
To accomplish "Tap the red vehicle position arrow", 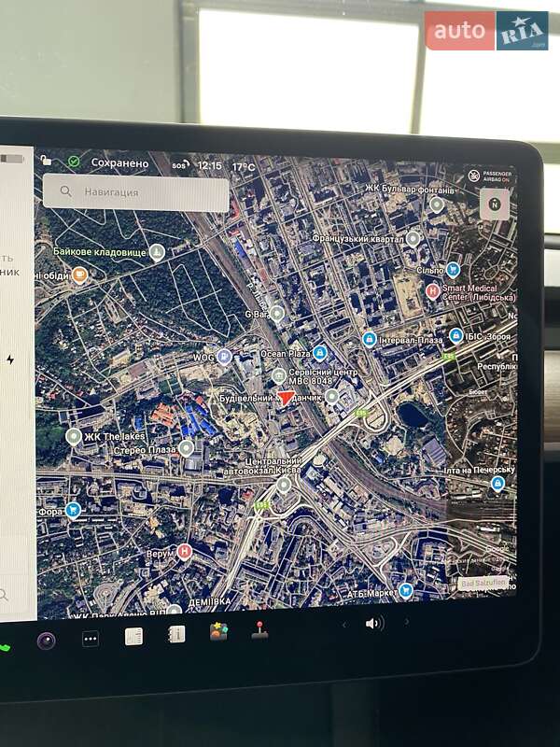I will point(286,398).
